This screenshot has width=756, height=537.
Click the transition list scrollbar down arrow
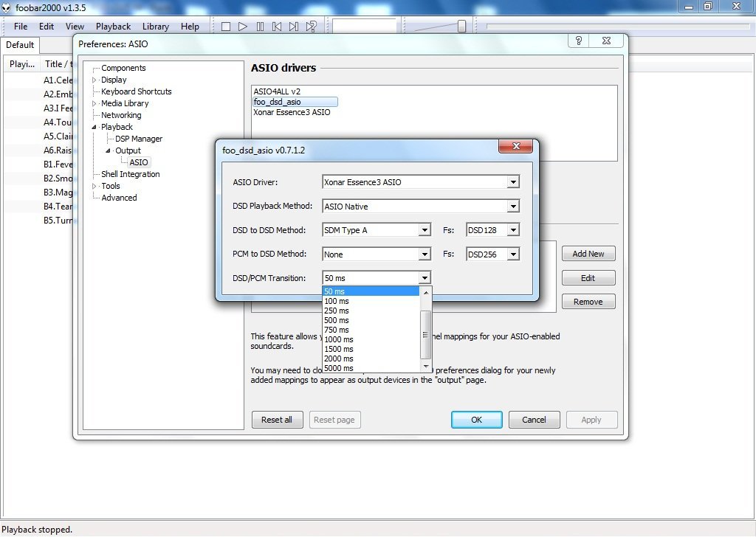[425, 367]
